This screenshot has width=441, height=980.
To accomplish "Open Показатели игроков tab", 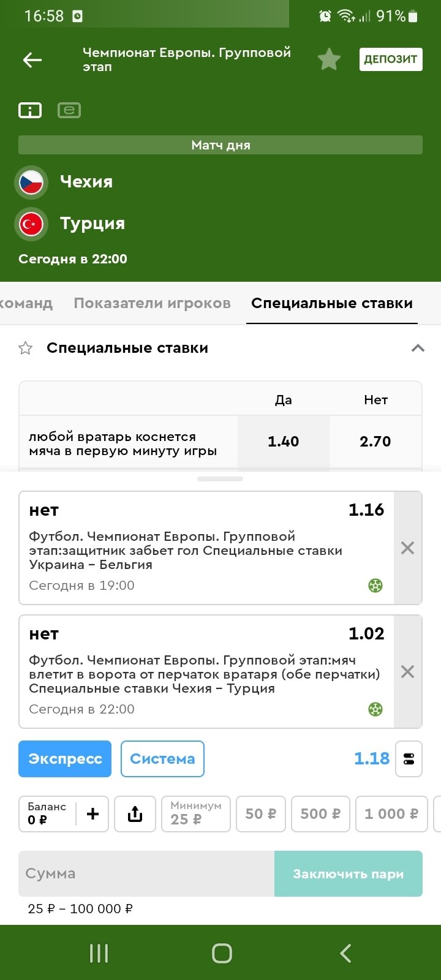I will pos(152,303).
